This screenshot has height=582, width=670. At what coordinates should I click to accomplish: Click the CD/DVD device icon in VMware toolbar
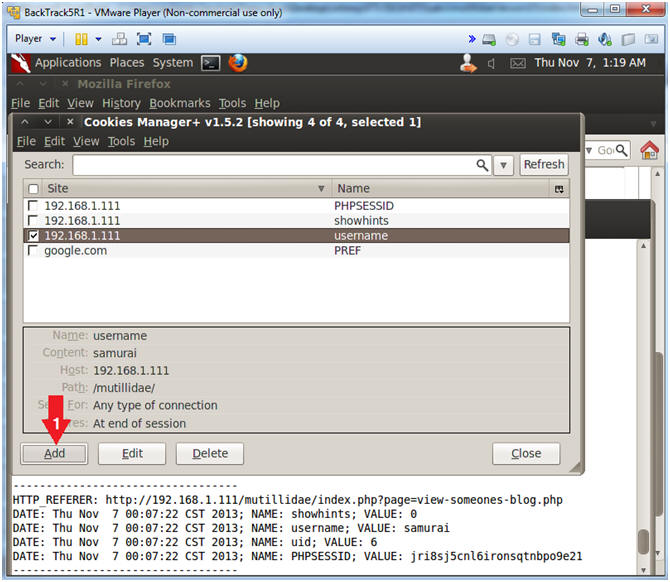pyautogui.click(x=512, y=40)
